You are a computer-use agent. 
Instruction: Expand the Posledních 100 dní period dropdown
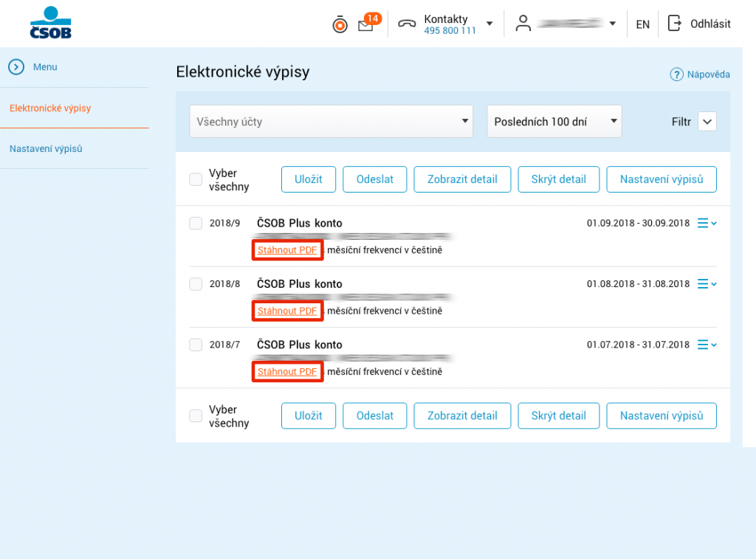554,122
